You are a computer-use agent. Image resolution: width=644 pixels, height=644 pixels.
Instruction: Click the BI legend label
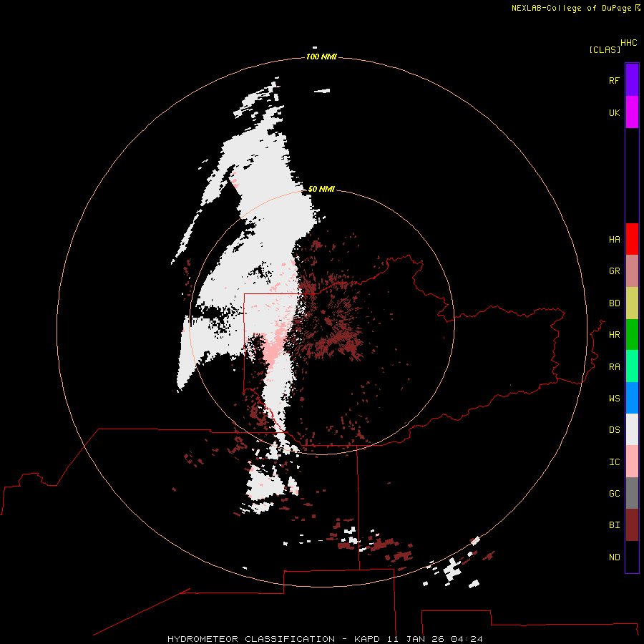tap(615, 525)
